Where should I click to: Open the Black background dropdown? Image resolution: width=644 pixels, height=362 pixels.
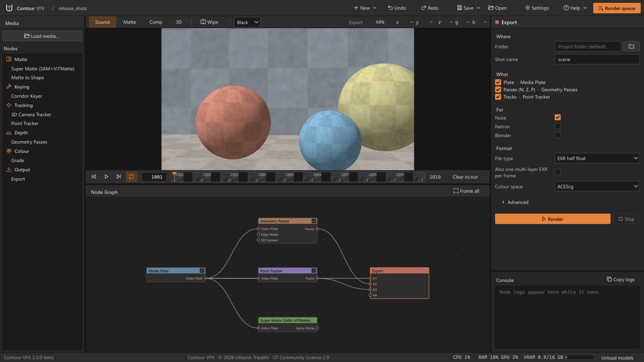[247, 22]
